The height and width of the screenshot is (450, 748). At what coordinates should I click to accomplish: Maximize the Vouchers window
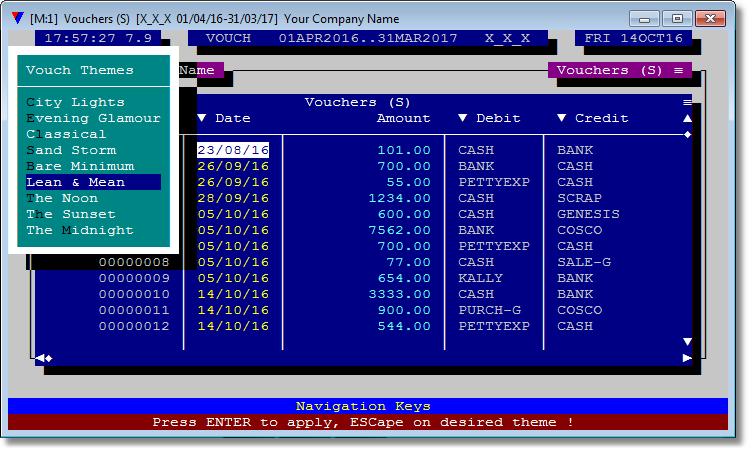677,19
